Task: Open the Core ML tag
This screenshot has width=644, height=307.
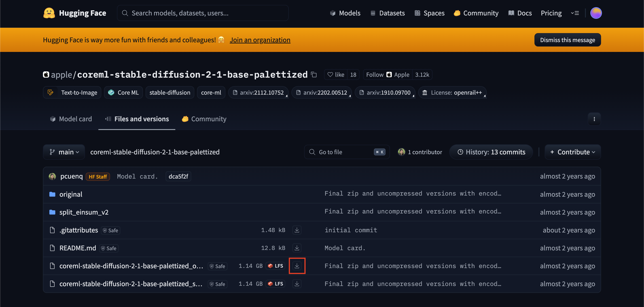Action: (x=123, y=93)
